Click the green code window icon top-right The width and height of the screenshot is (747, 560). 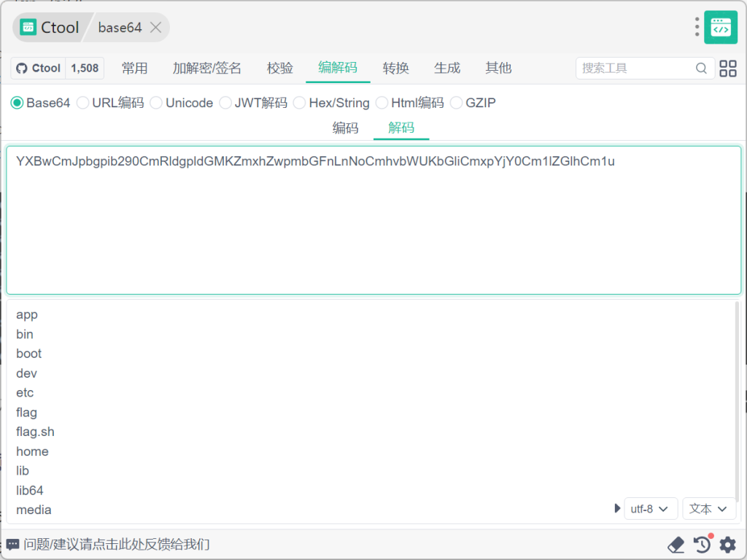click(720, 28)
